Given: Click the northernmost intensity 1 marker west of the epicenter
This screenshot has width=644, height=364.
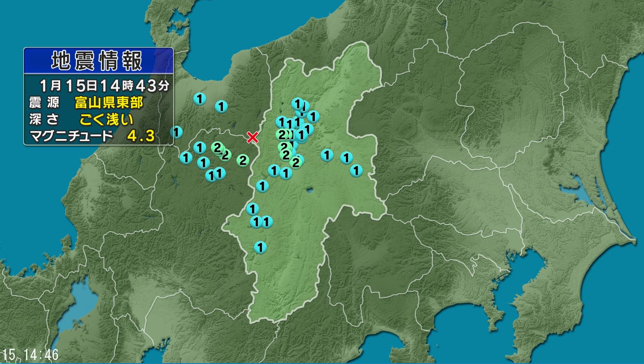Looking at the screenshot, I should pyautogui.click(x=200, y=98).
